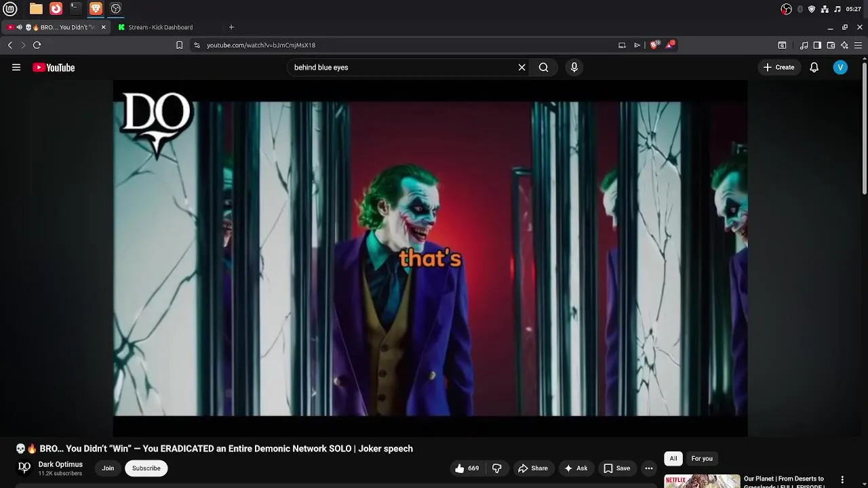Open the OBS Studio panel icon
868x488 pixels.
click(x=116, y=9)
